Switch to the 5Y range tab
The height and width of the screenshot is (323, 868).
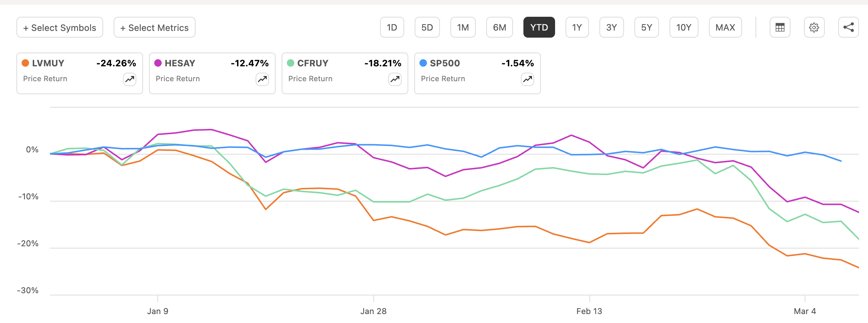point(646,27)
